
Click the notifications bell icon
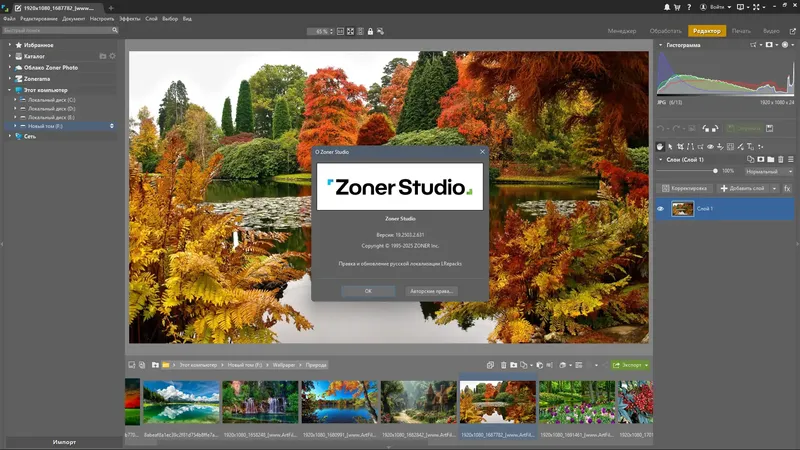(x=667, y=7)
